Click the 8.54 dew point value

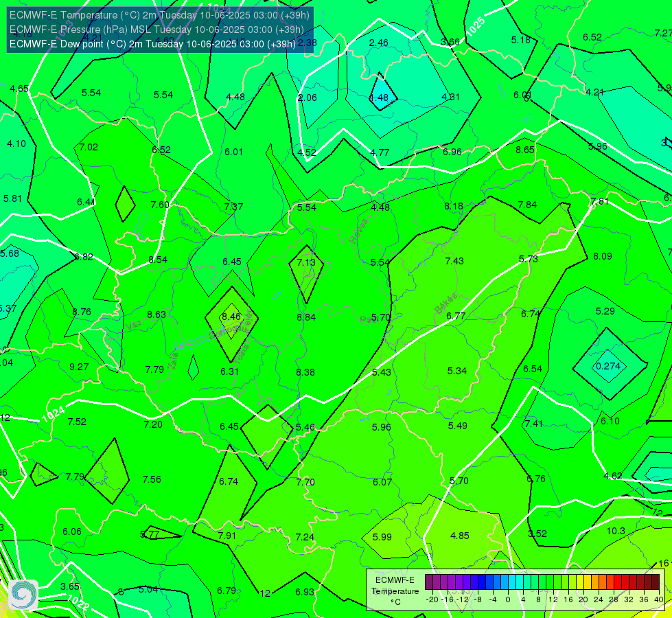pyautogui.click(x=158, y=260)
